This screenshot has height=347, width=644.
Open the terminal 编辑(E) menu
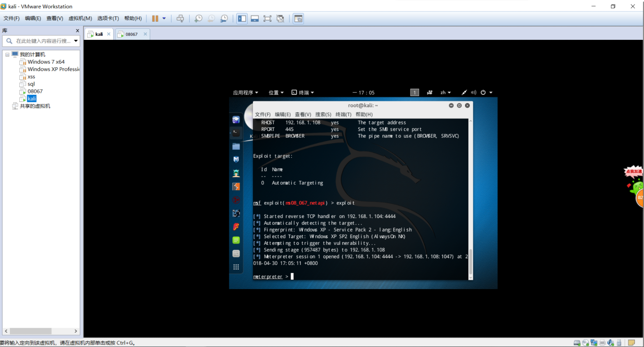click(x=283, y=115)
